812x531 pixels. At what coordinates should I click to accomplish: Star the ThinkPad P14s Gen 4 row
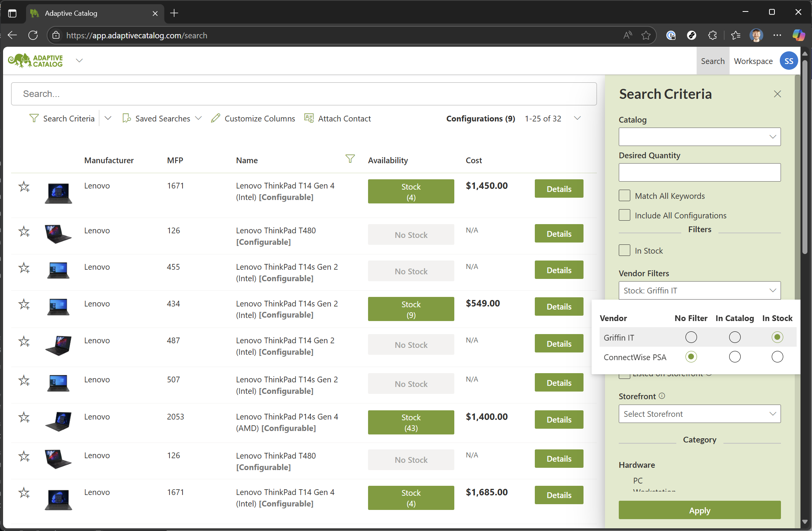tap(24, 417)
